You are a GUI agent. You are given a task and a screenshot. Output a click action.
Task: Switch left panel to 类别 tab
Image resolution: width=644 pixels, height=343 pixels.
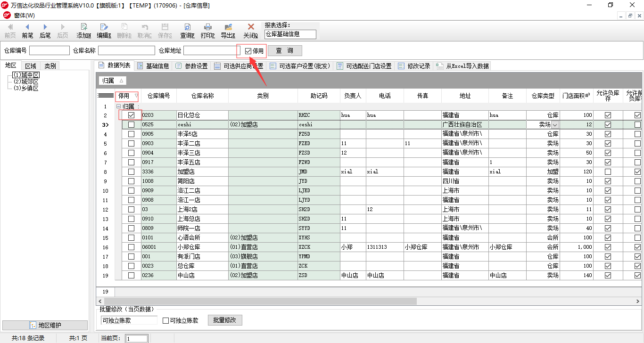(50, 66)
